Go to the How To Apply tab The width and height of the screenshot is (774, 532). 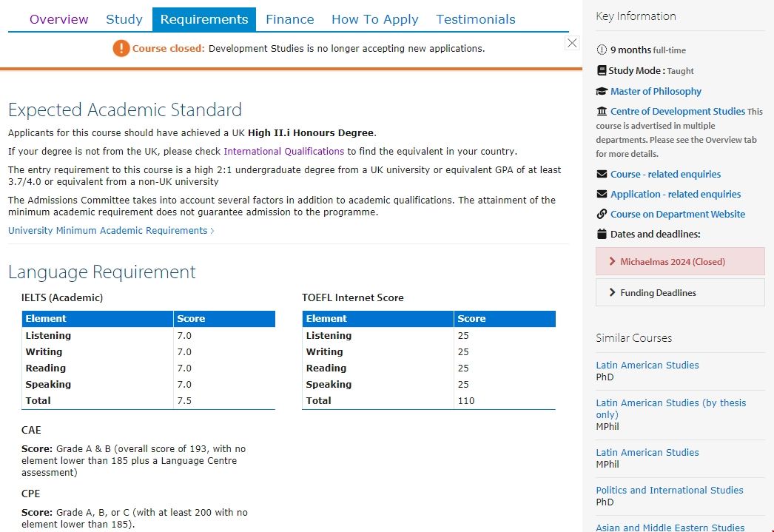pyautogui.click(x=374, y=20)
